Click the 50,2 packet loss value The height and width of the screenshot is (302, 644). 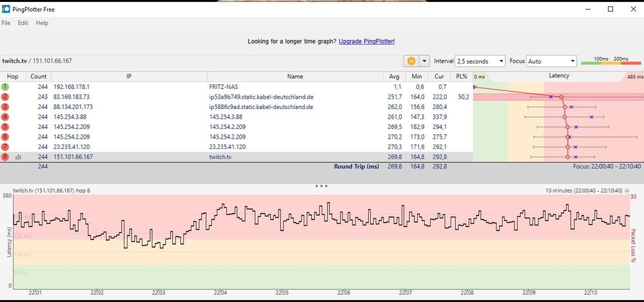pyautogui.click(x=463, y=97)
